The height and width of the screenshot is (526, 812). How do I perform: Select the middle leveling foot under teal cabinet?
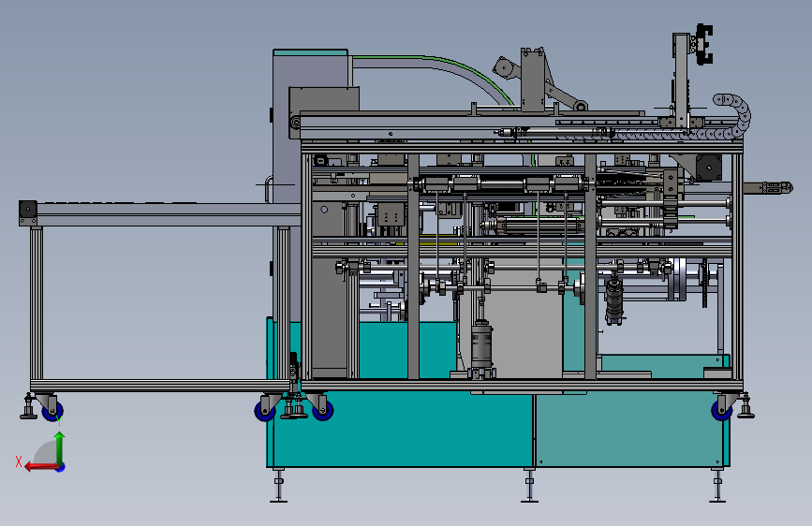(x=529, y=485)
